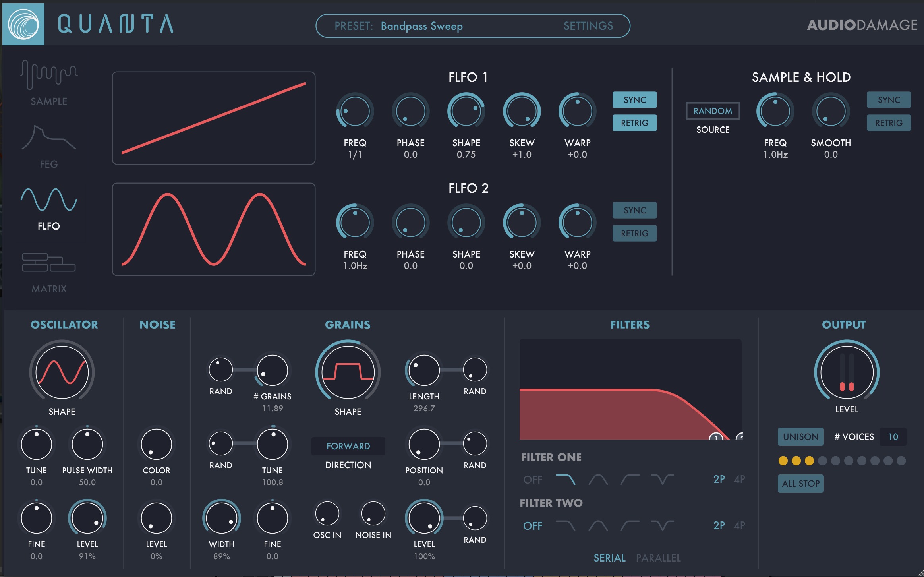
Task: Select PARALLEL filter routing
Action: coord(658,558)
